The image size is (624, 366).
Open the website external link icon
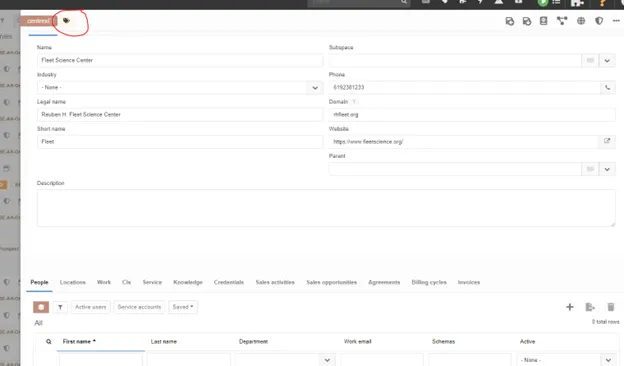tap(607, 141)
